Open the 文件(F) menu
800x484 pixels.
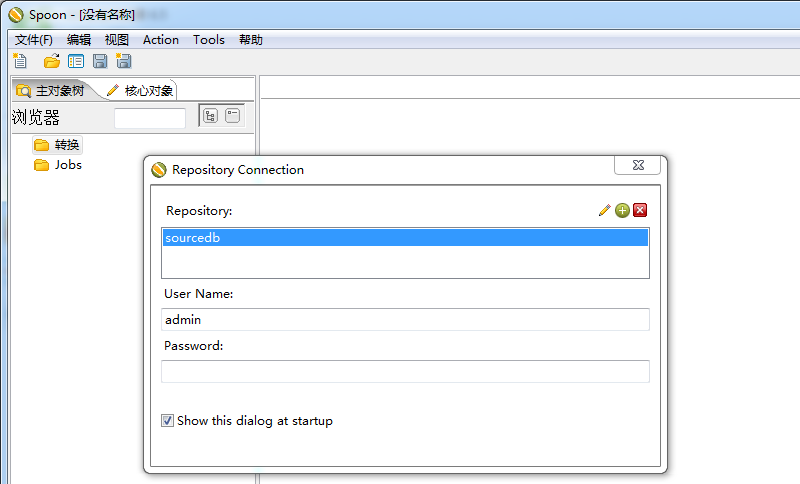pyautogui.click(x=34, y=40)
